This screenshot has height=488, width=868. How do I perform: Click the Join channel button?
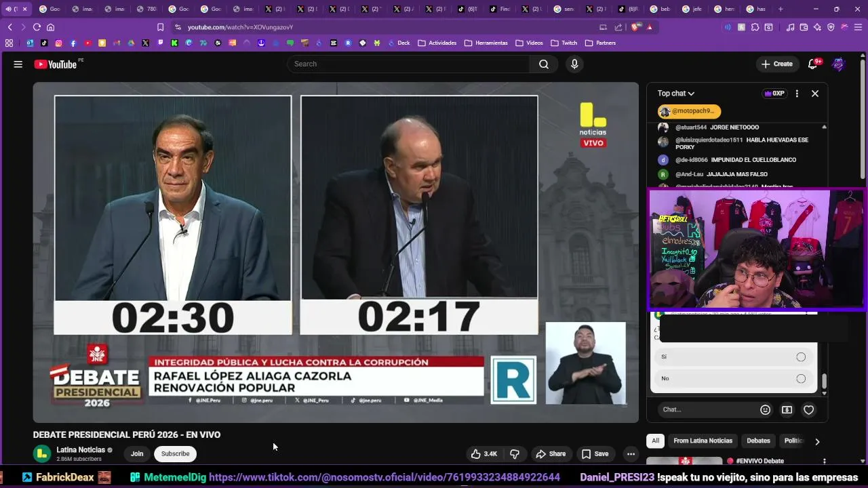(137, 453)
